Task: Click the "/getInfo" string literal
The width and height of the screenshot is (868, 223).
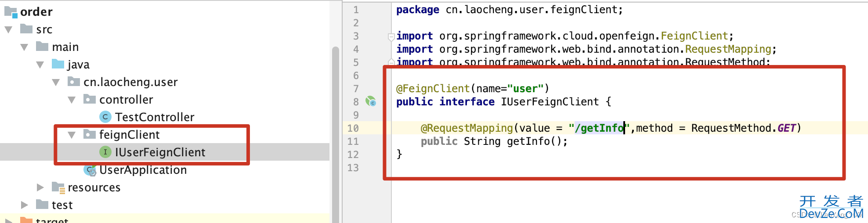Action: [x=599, y=128]
